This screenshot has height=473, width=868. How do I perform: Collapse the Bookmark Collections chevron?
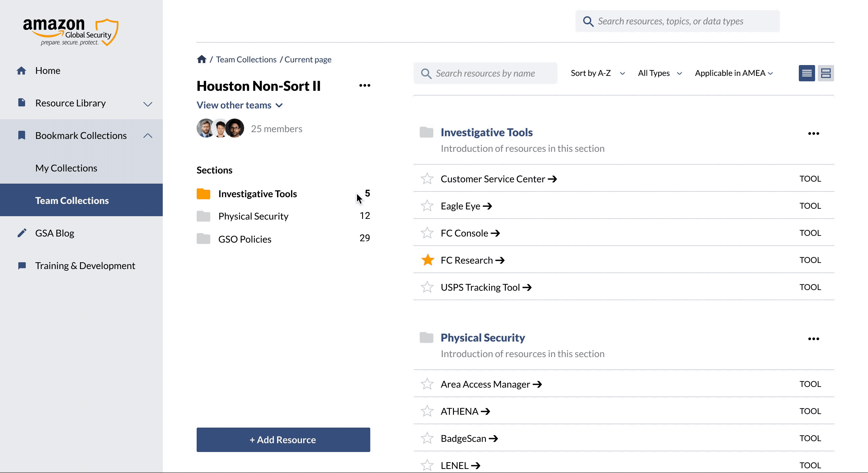tap(148, 136)
